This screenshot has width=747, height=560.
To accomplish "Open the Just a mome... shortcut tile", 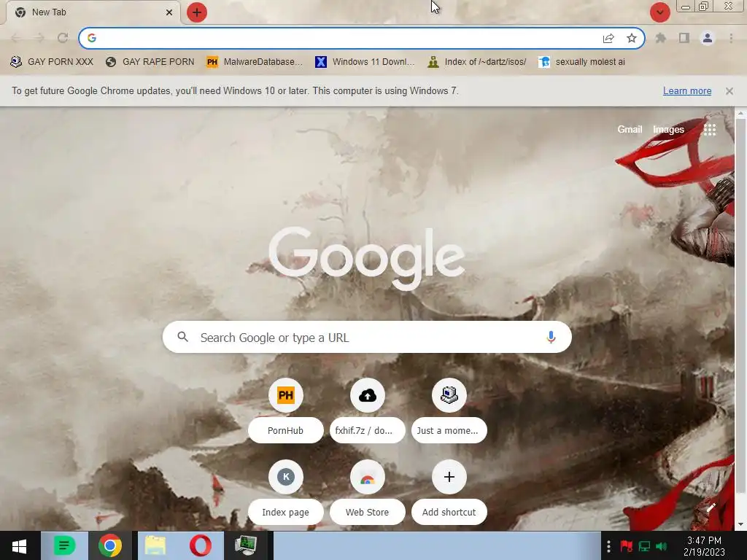I will (449, 412).
